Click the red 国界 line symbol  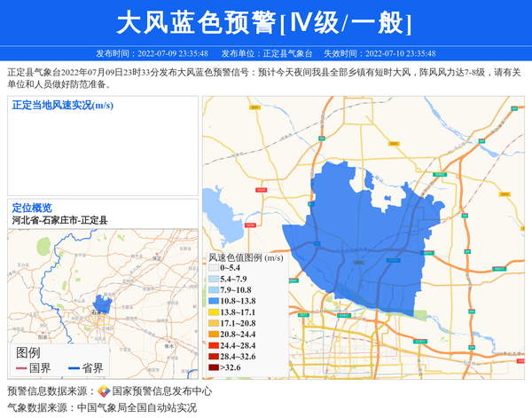click(x=19, y=368)
